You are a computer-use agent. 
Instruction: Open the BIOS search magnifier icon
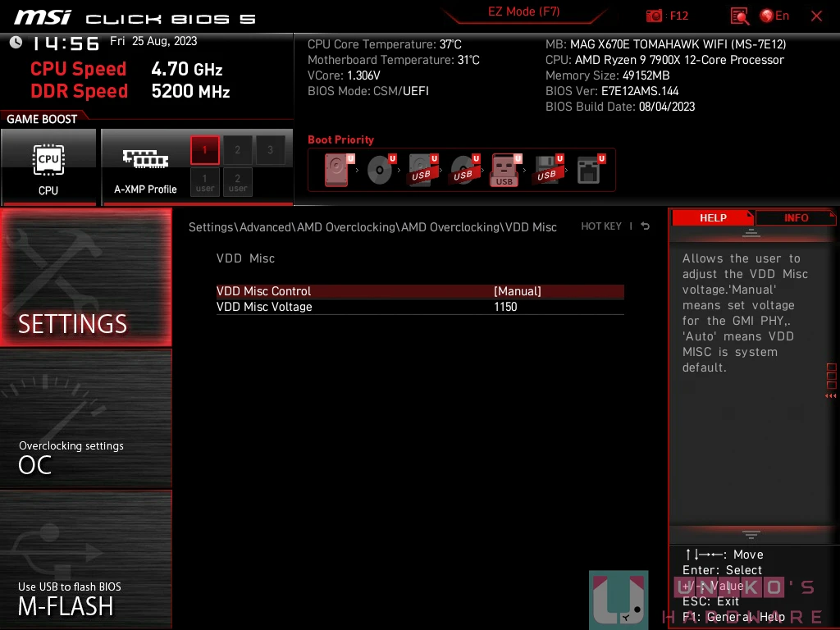coord(739,16)
